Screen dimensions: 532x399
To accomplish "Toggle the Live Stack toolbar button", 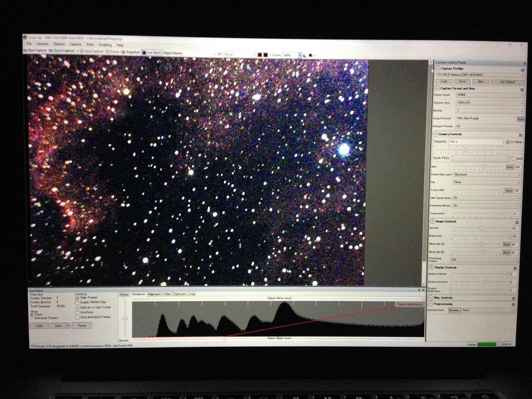I will [152, 53].
